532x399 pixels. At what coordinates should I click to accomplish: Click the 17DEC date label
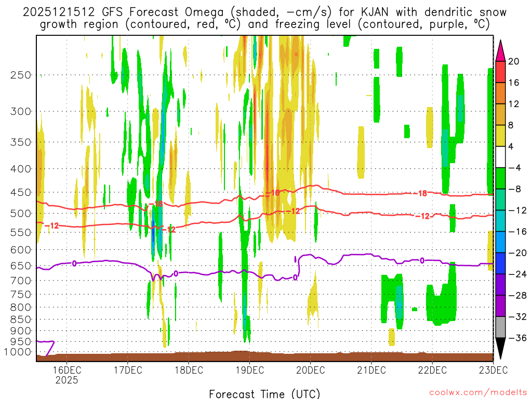pyautogui.click(x=128, y=370)
